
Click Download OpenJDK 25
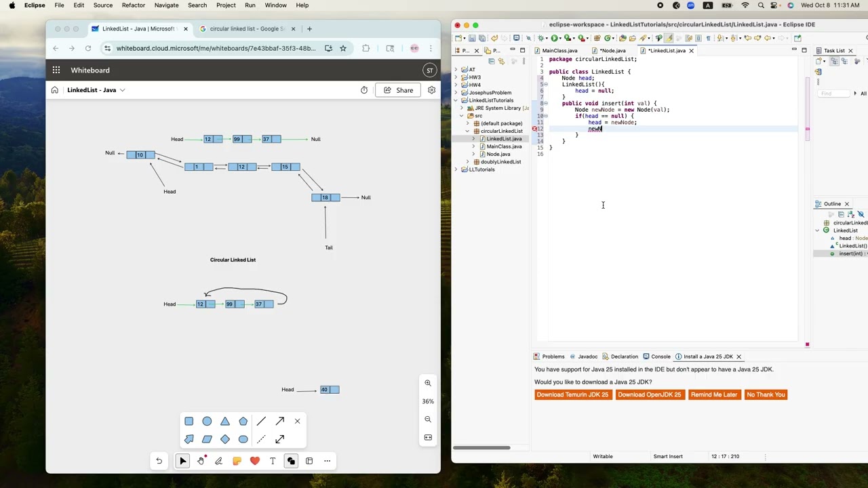click(649, 394)
